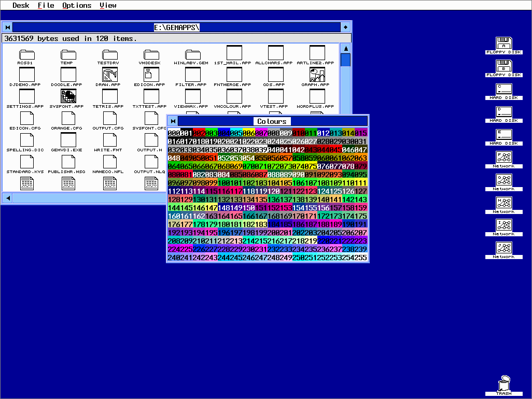Select the SYSFONT.APP icon
Screen dimensions: 532x399
[x=68, y=96]
